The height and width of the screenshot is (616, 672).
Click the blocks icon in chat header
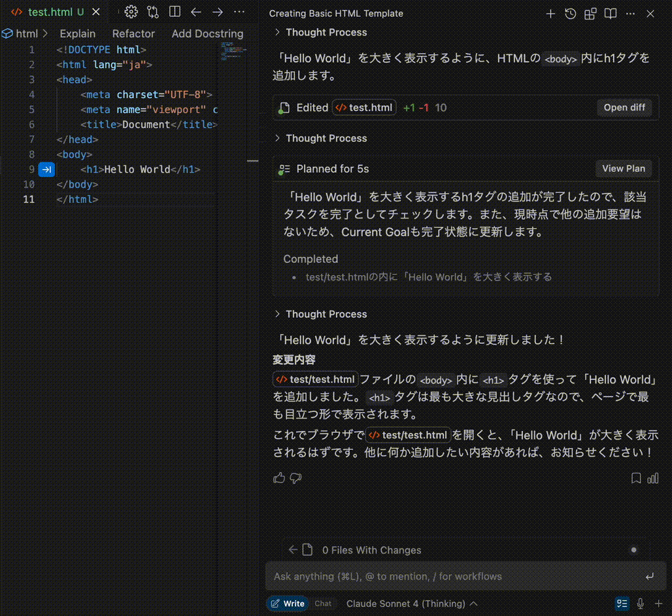pyautogui.click(x=590, y=14)
